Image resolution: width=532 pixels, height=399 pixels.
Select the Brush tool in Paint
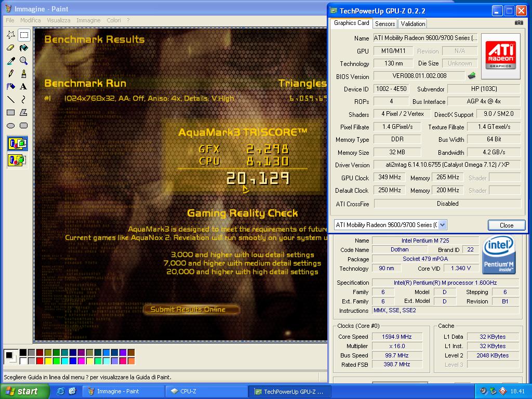tap(24, 74)
